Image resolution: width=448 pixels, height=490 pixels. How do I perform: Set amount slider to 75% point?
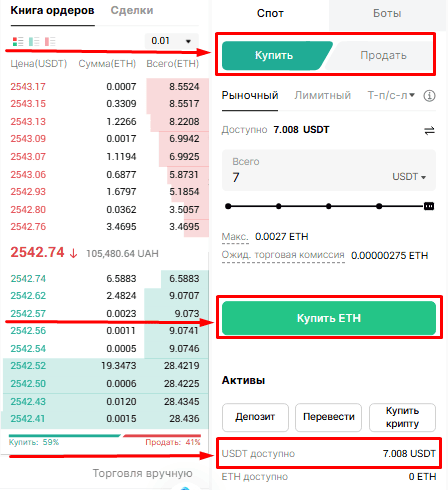(379, 206)
